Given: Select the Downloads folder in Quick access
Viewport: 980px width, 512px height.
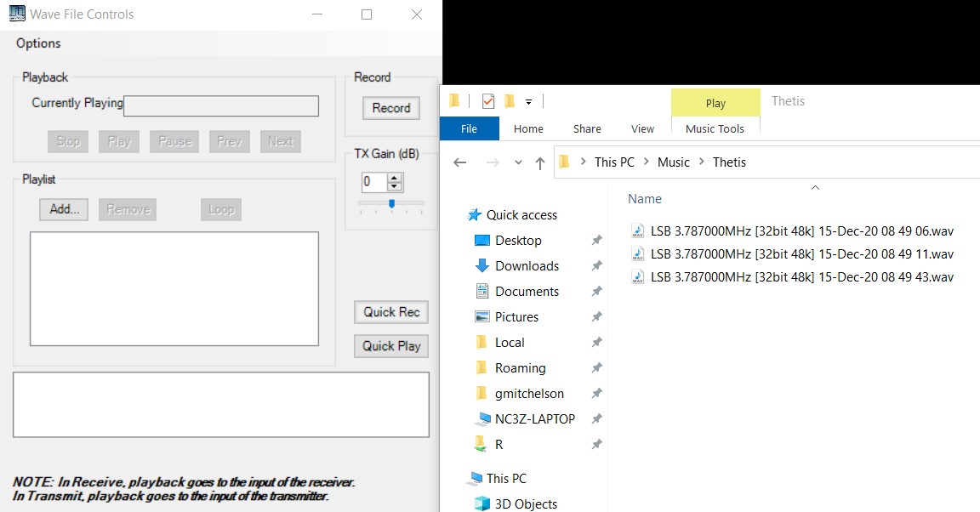Looking at the screenshot, I should 527,266.
